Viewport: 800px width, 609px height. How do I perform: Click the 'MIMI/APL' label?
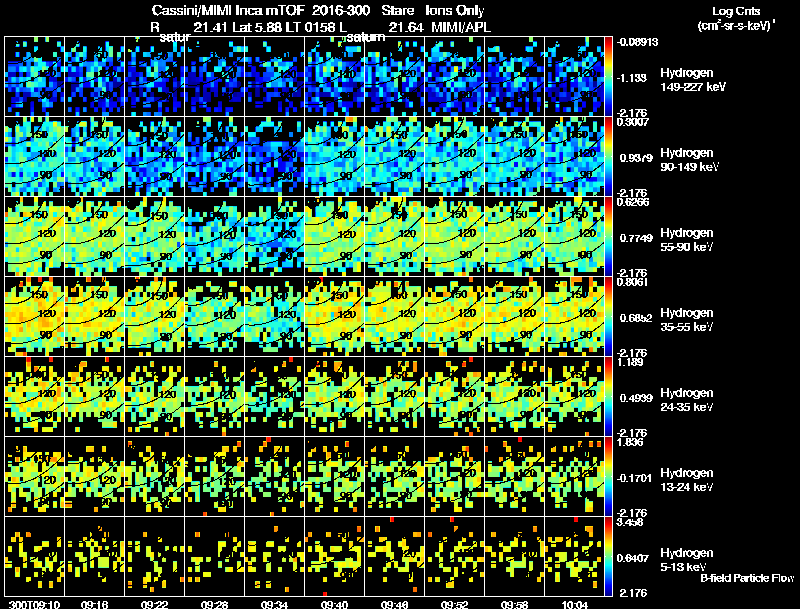pyautogui.click(x=461, y=27)
